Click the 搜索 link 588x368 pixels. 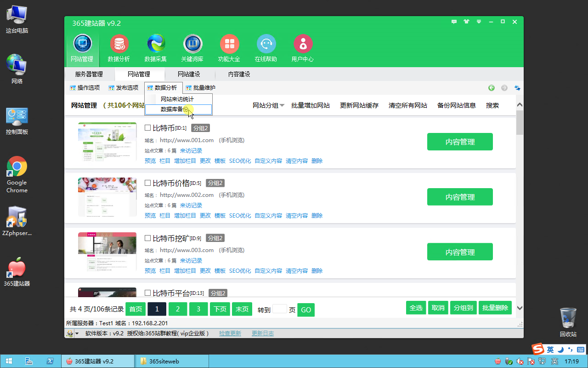coord(492,105)
